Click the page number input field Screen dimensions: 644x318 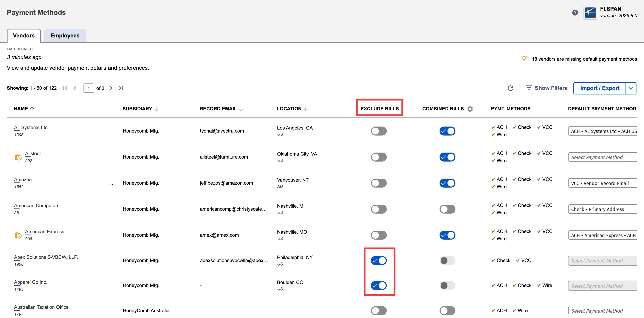(89, 88)
